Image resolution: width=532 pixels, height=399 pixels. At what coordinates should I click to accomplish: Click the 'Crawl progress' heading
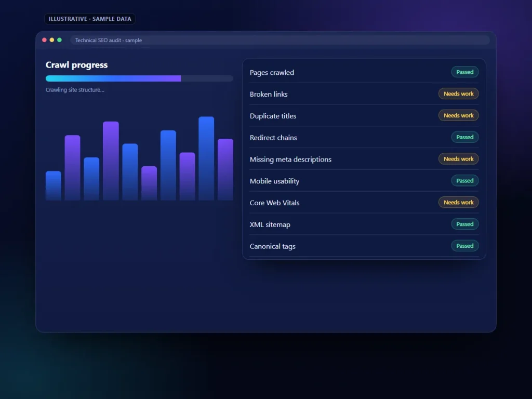[x=77, y=65]
